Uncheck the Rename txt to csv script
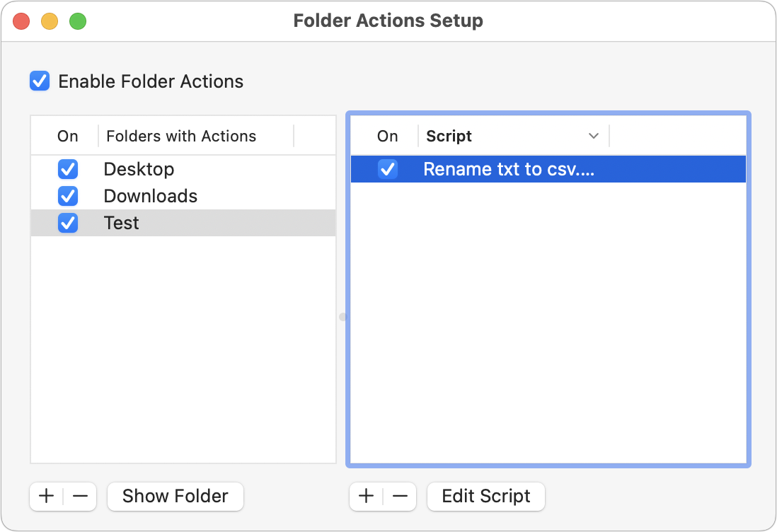 click(388, 169)
